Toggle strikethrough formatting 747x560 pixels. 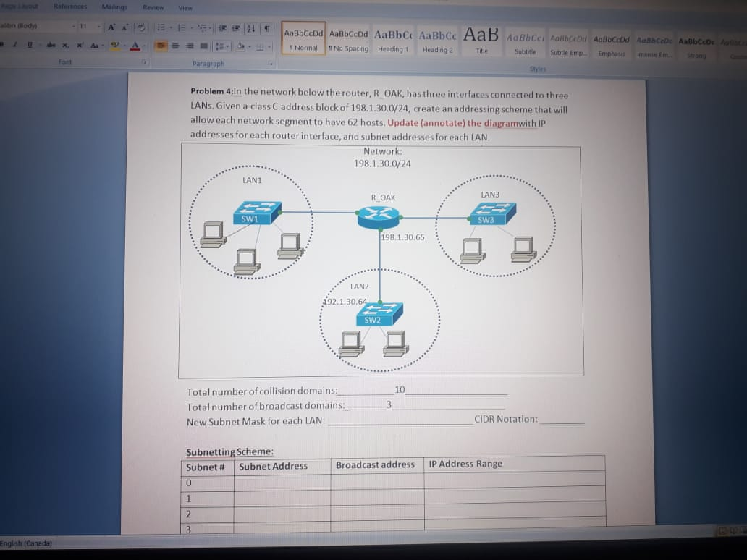tap(51, 45)
